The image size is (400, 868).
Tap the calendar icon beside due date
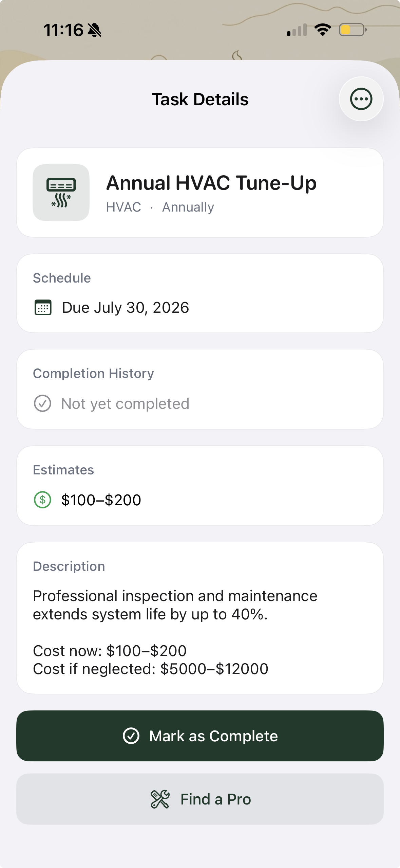(x=43, y=308)
